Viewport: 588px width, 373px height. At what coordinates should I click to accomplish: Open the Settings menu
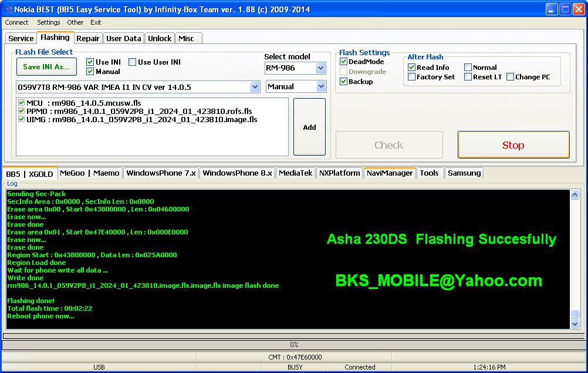[x=48, y=22]
